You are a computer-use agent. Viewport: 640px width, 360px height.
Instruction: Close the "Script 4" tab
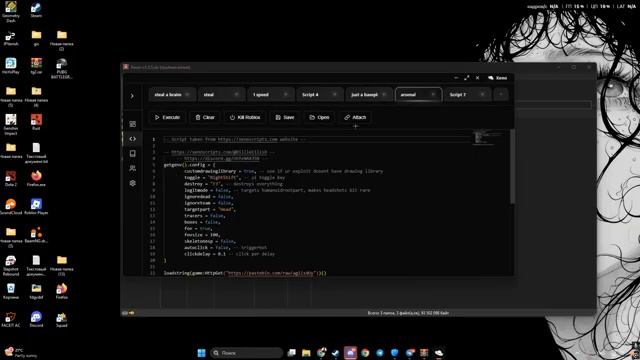tap(335, 95)
